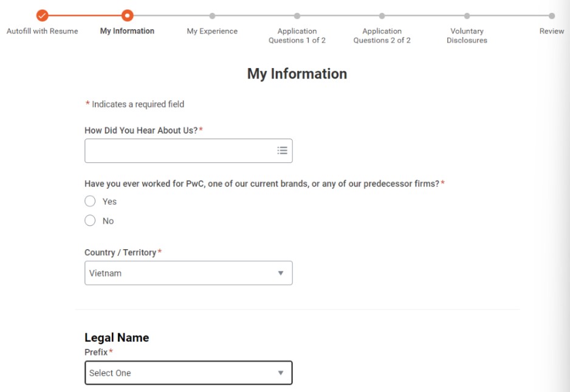Click the active My Information step circle
Image resolution: width=570 pixels, height=392 pixels.
coord(127,16)
